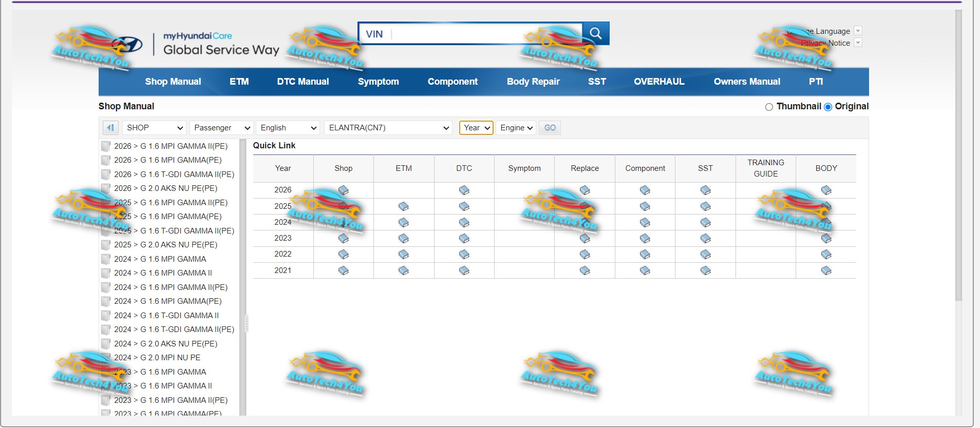Open the 2021 Replace book icon
980x428 pixels.
(x=585, y=270)
